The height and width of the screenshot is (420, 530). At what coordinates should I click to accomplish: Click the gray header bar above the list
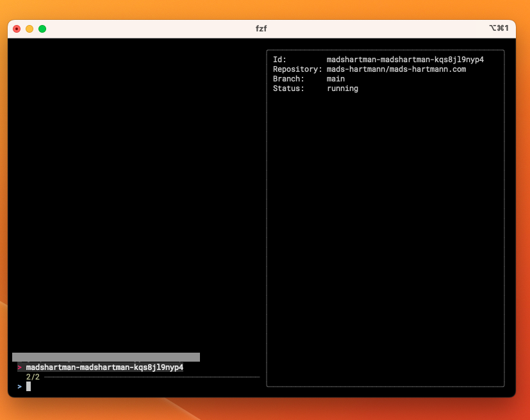click(106, 357)
